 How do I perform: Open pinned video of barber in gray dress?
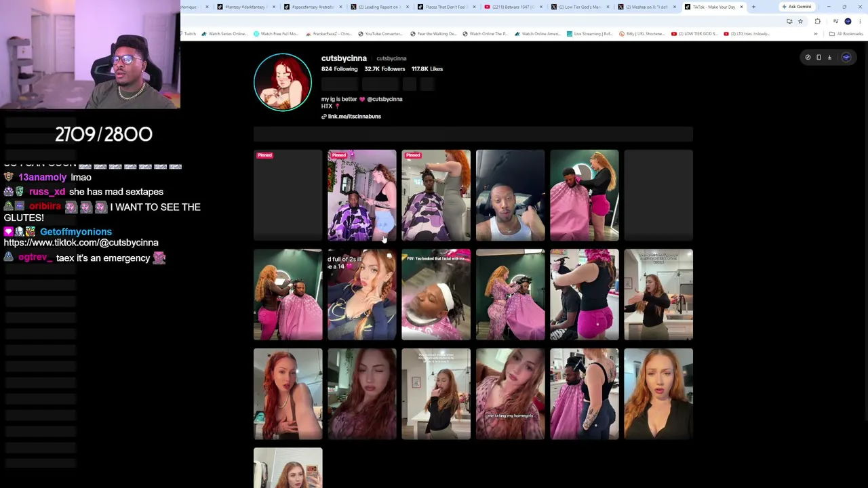coord(436,195)
